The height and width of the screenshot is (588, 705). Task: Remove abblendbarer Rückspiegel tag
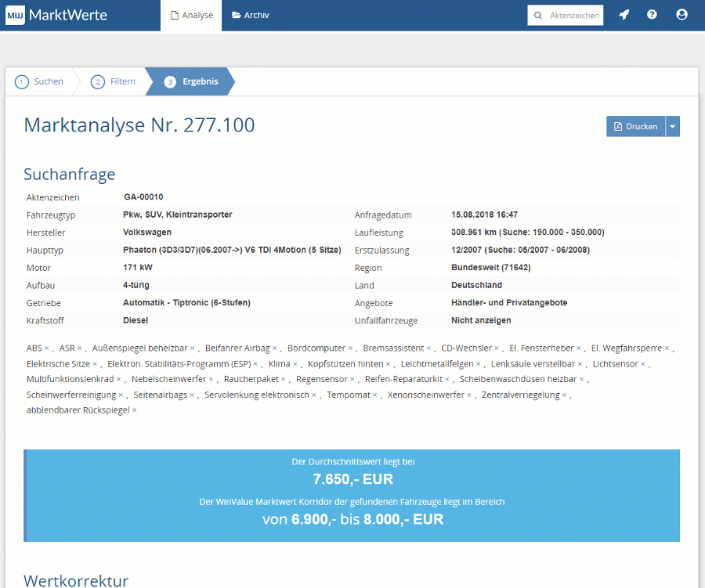(x=135, y=410)
